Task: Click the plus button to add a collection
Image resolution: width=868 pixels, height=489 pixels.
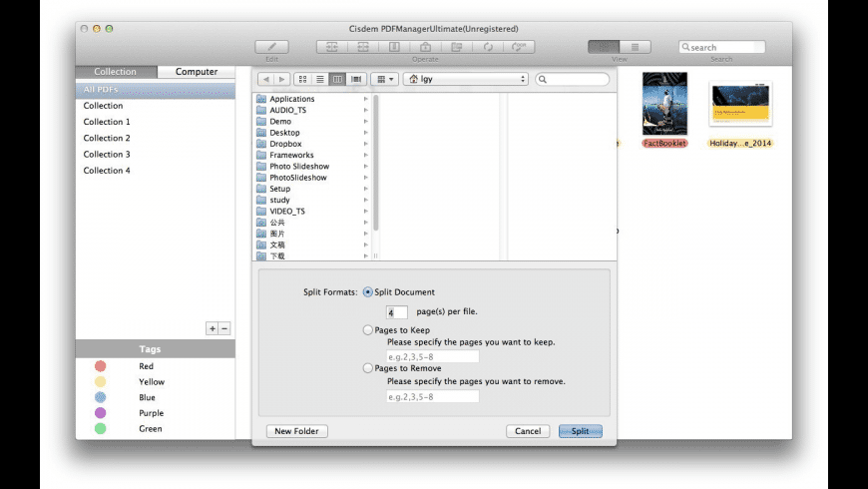Action: pos(213,328)
